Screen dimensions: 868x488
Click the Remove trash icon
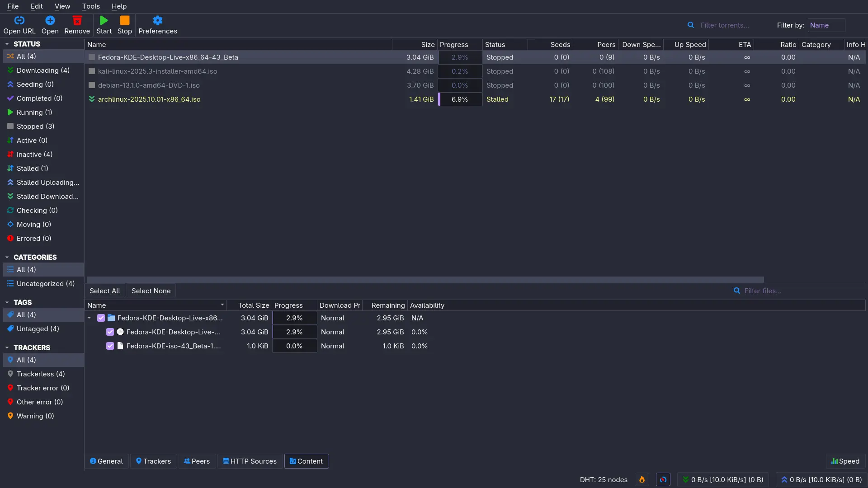(x=77, y=20)
